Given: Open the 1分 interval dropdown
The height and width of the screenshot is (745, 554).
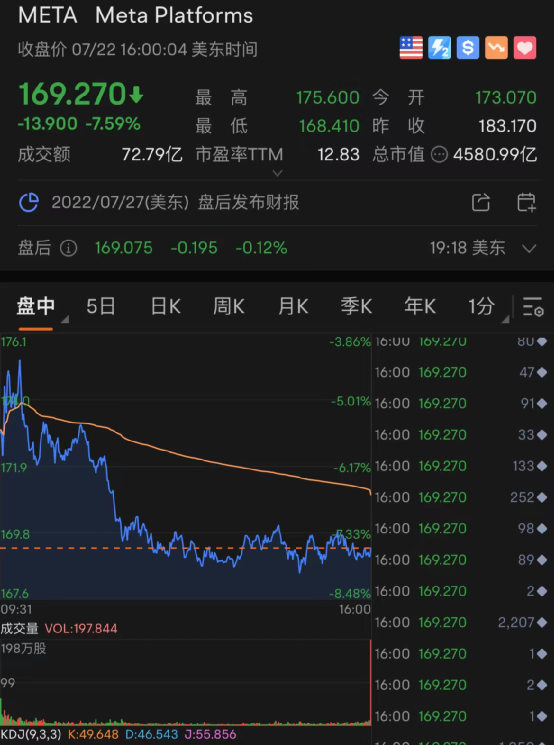Looking at the screenshot, I should 488,307.
